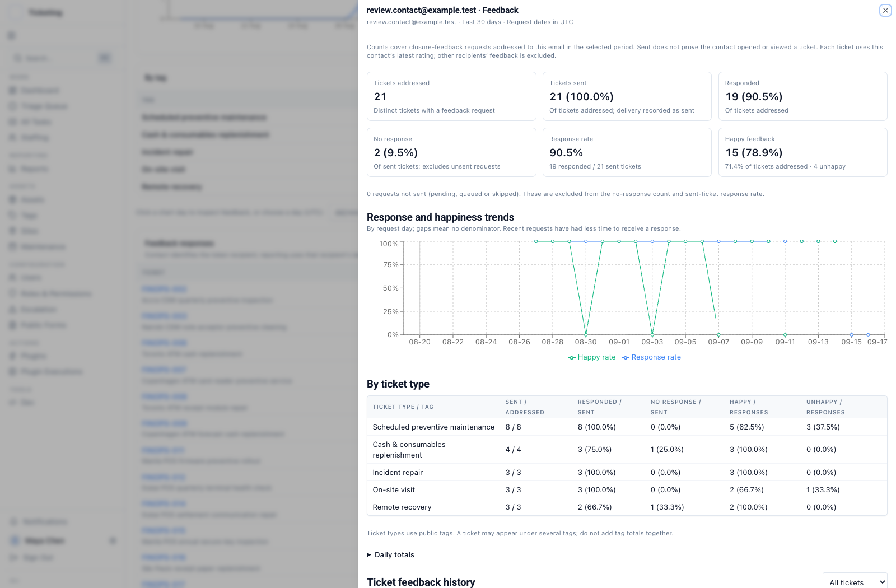This screenshot has width=896, height=588.
Task: Click the 'Tickets addressed' stat card
Action: tap(451, 96)
